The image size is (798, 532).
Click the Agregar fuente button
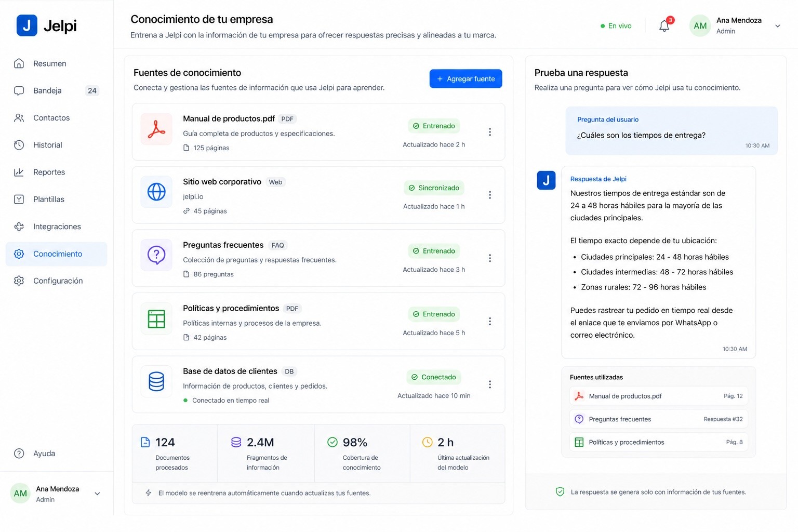[465, 78]
